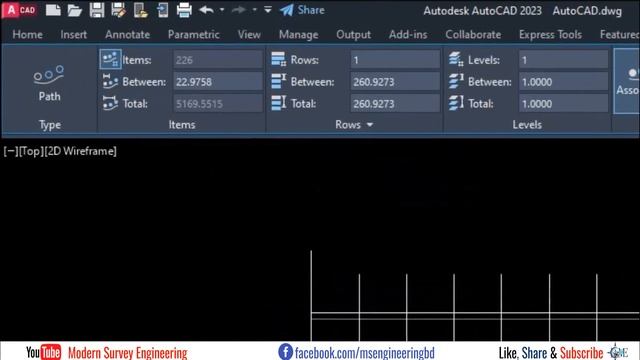Click the Modern Survey Engineering text
640x360 pixels.
click(x=127, y=353)
